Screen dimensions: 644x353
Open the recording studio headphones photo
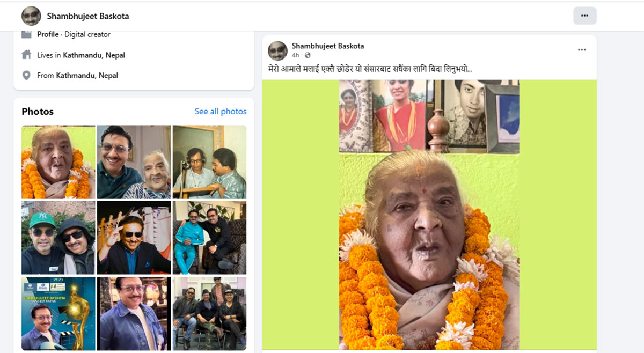[209, 162]
